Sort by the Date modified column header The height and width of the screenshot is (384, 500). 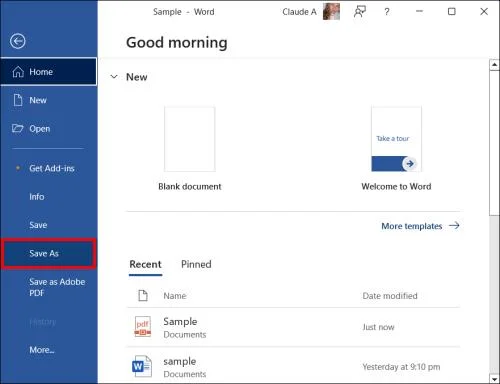390,296
